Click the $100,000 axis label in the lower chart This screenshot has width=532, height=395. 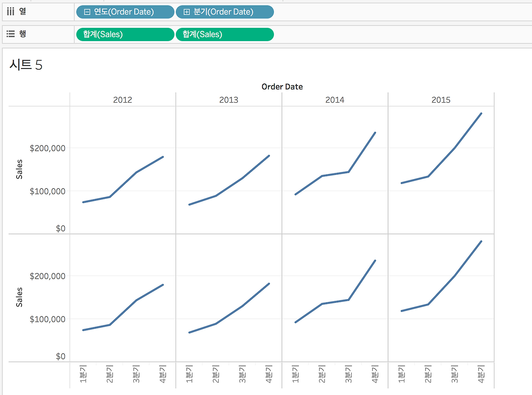(47, 319)
